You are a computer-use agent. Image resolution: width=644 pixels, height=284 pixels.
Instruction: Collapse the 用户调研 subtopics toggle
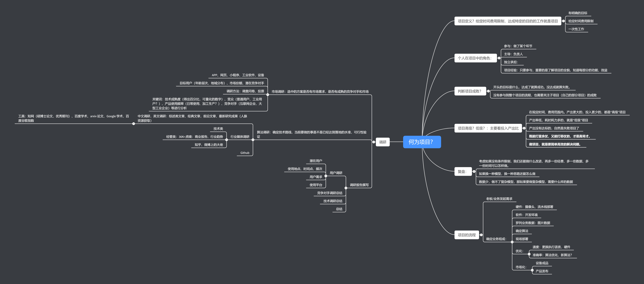coord(326,176)
